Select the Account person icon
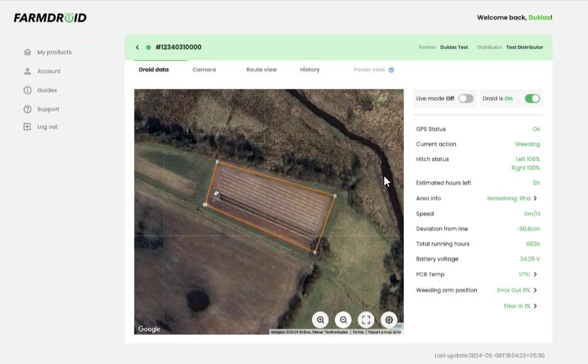The height and width of the screenshot is (364, 588). pyautogui.click(x=27, y=71)
